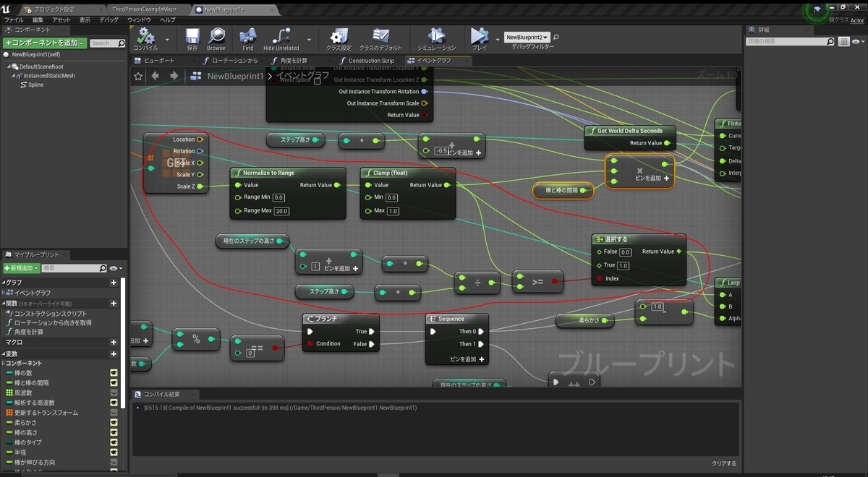Image resolution: width=868 pixels, height=477 pixels.
Task: Toggle visibility eye for 更新するトランスフォーム variable
Action: coord(114,413)
